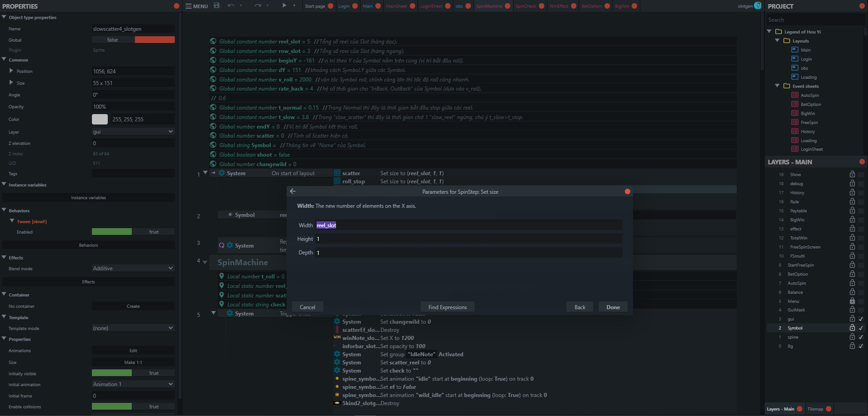Switch to the MainSheet tab
This screenshot has height=416, width=868.
point(396,6)
